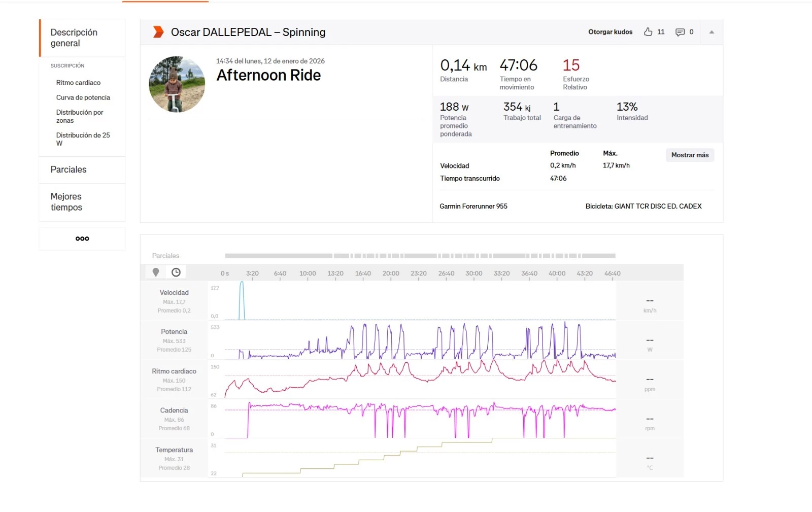Open Curva de potencia analysis
The height and width of the screenshot is (512, 812).
[83, 97]
